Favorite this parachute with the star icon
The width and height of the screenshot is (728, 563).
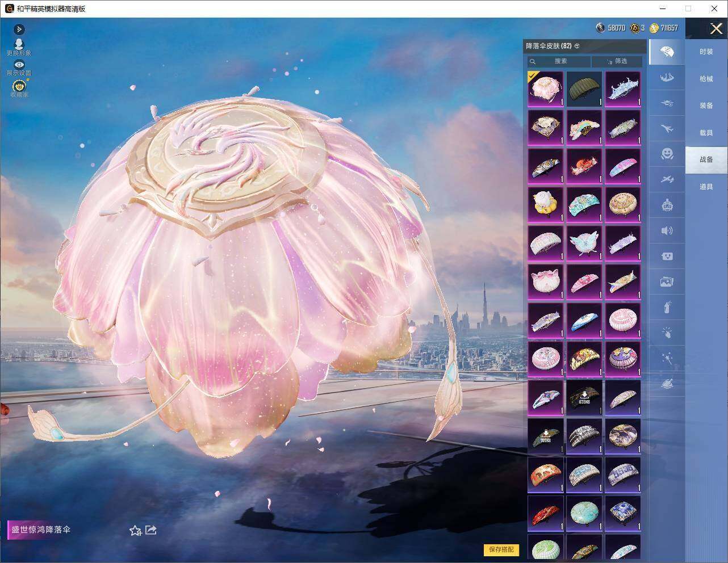135,530
